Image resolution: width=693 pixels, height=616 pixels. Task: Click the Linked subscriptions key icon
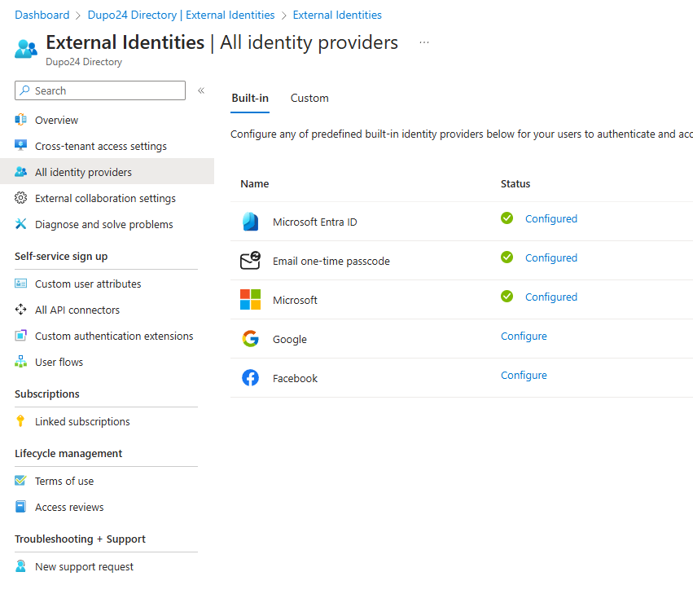pos(20,421)
